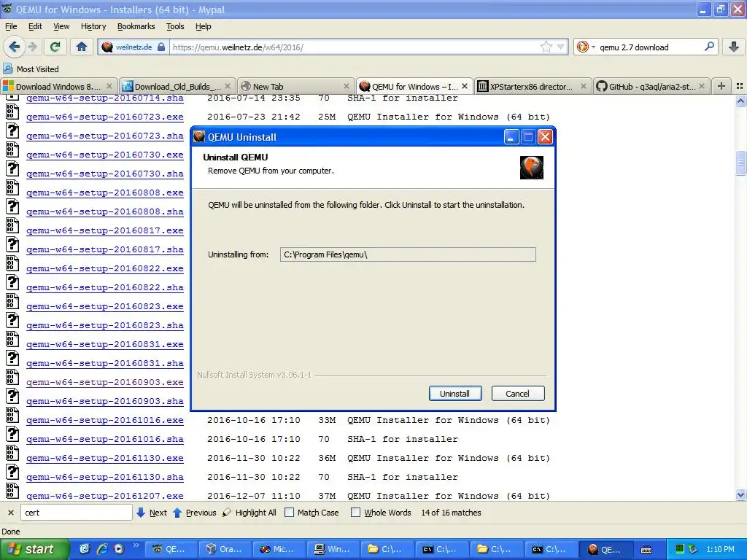Click the binary file icon beside 20161016.exe
The image size is (747, 560).
pyautogui.click(x=12, y=415)
